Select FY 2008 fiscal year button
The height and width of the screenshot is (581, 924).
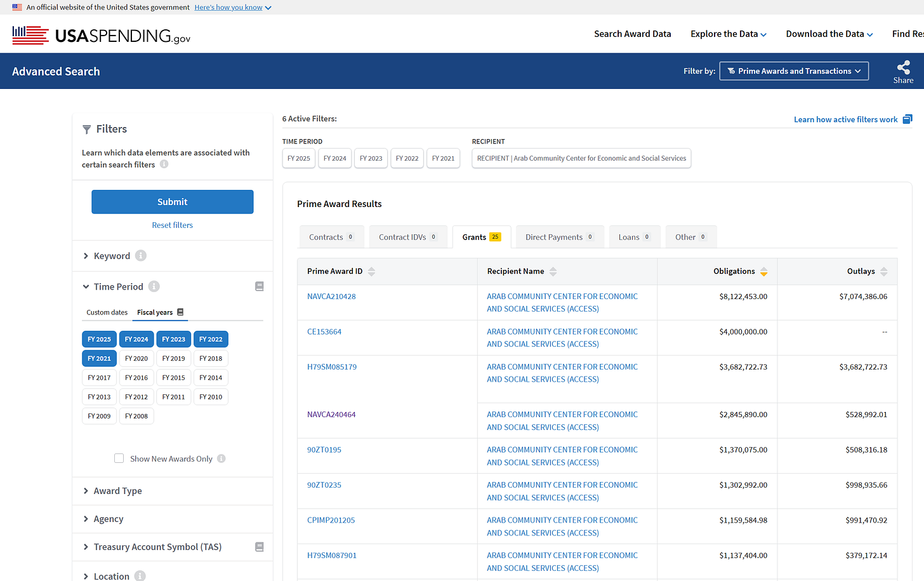tap(136, 416)
